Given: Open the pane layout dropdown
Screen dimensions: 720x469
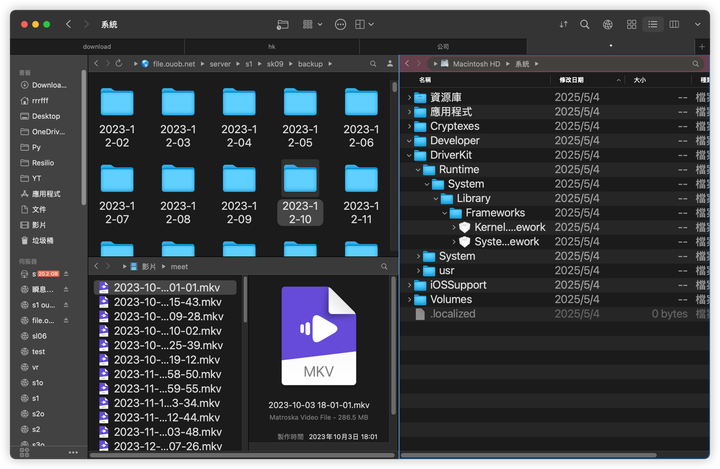Looking at the screenshot, I should click(364, 24).
